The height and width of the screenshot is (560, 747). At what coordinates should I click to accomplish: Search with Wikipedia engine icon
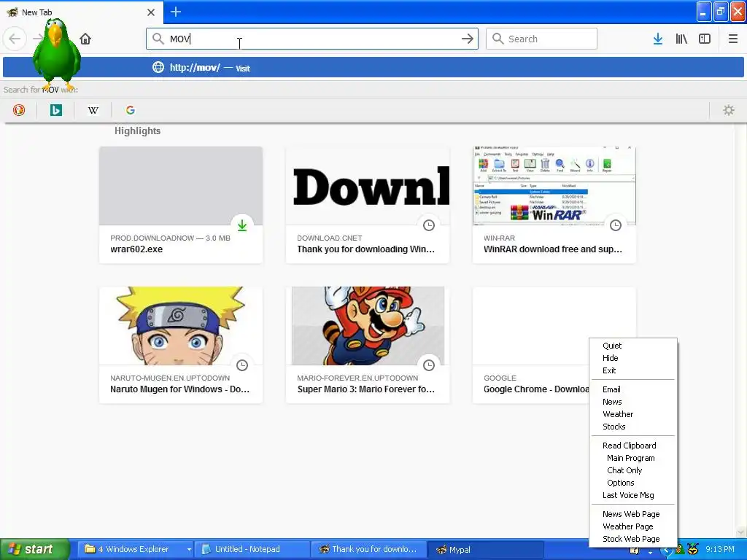[x=93, y=111]
